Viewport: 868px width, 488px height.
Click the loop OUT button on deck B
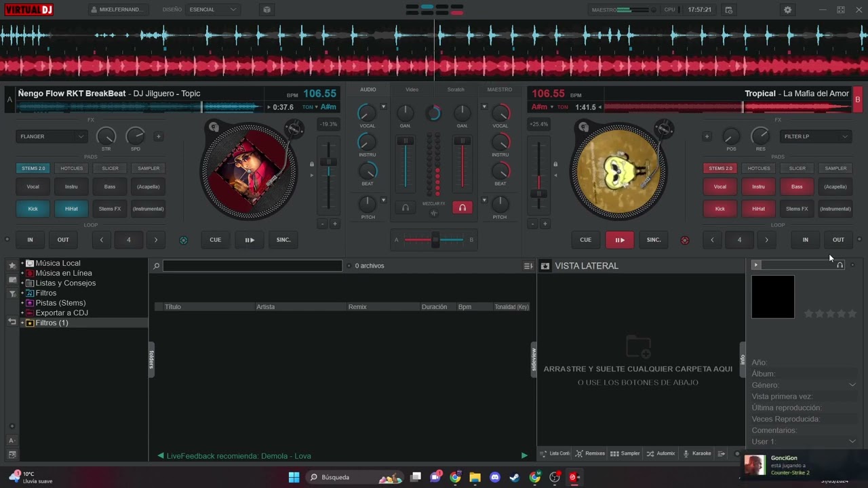coord(838,240)
